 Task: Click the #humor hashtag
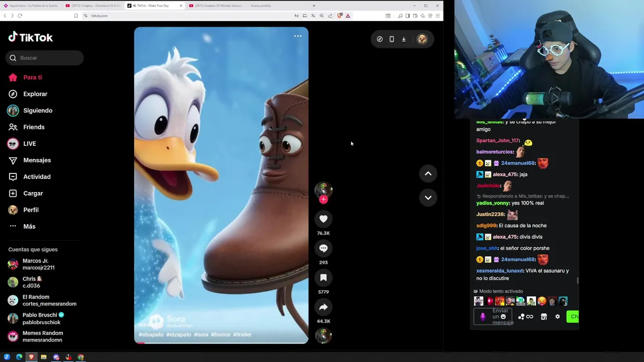pos(220,335)
